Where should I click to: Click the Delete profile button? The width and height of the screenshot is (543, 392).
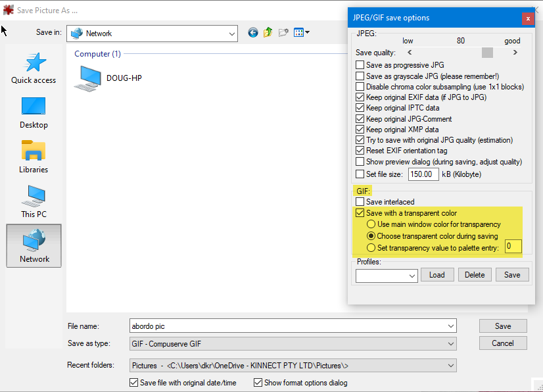point(475,275)
